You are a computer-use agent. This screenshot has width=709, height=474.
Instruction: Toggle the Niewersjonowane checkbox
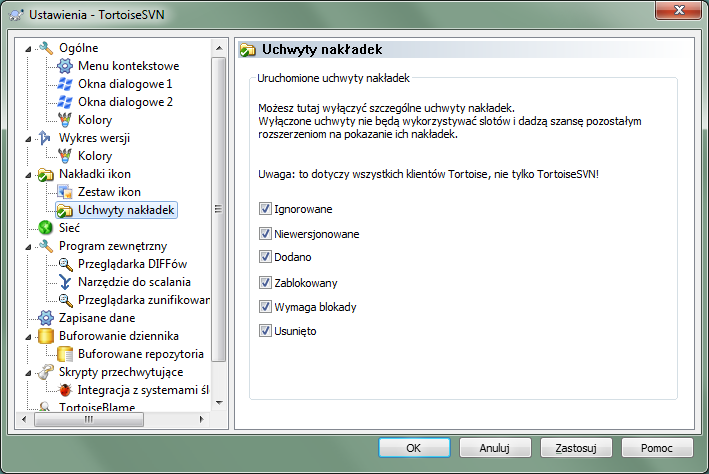point(265,233)
